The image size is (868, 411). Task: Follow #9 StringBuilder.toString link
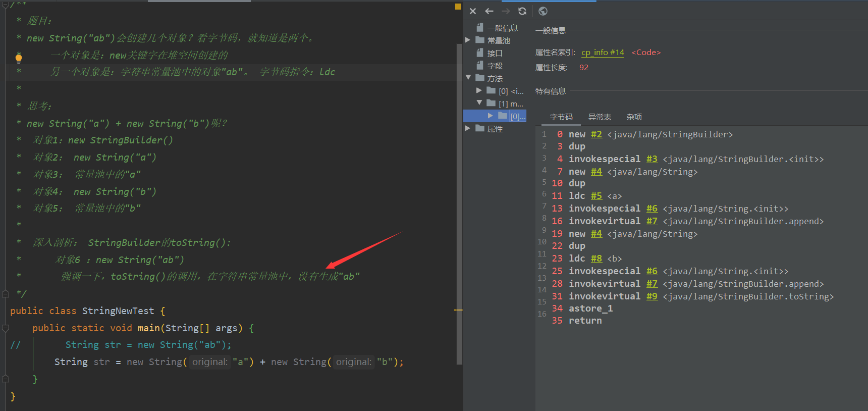click(x=652, y=296)
